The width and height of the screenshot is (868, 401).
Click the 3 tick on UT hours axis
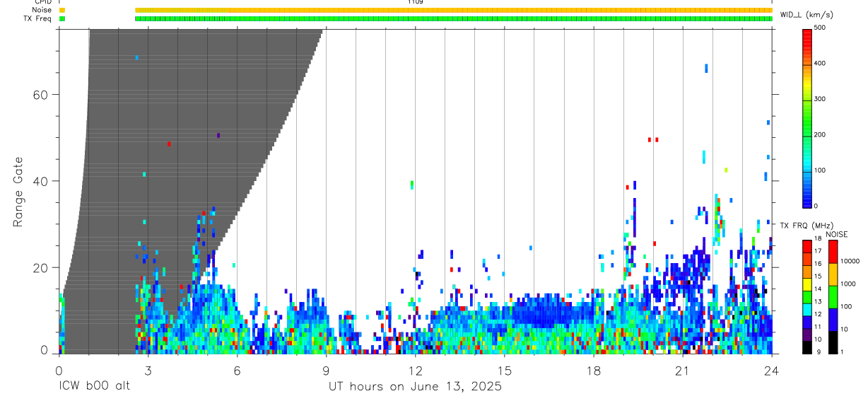pos(148,370)
